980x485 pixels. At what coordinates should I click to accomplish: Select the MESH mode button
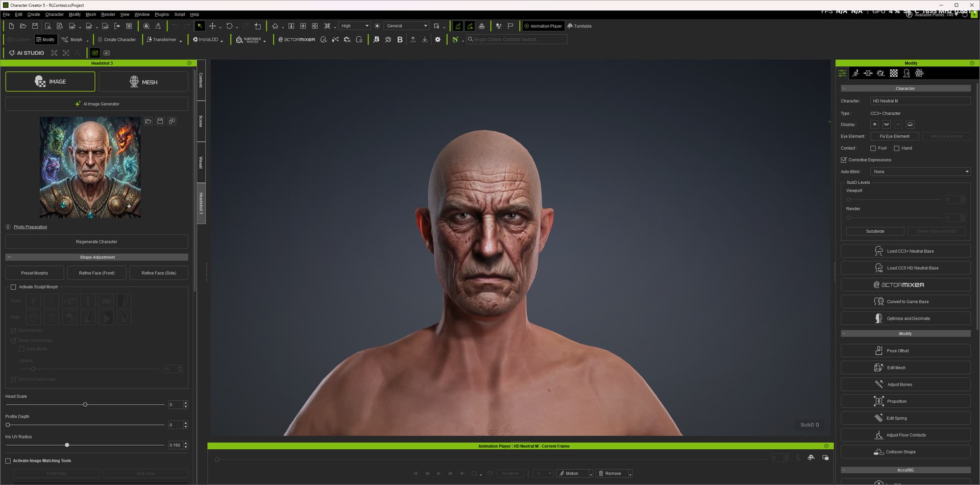click(143, 82)
